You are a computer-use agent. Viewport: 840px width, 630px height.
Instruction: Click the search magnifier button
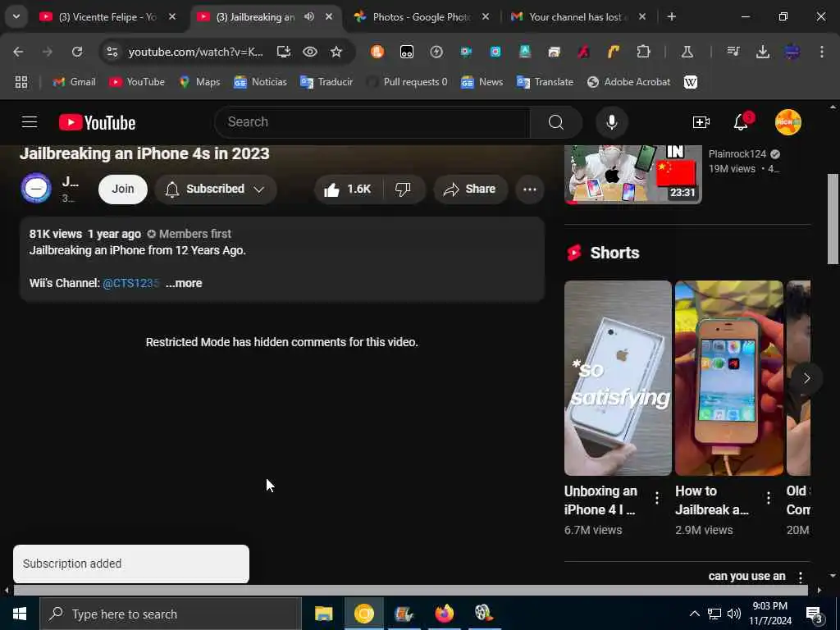point(556,122)
